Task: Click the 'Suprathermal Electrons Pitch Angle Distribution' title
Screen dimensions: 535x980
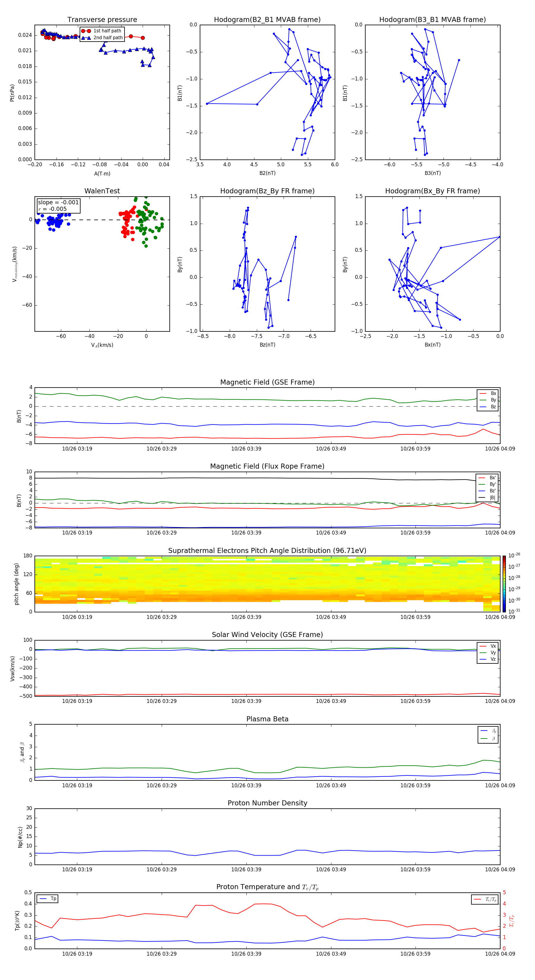Action: [267, 551]
